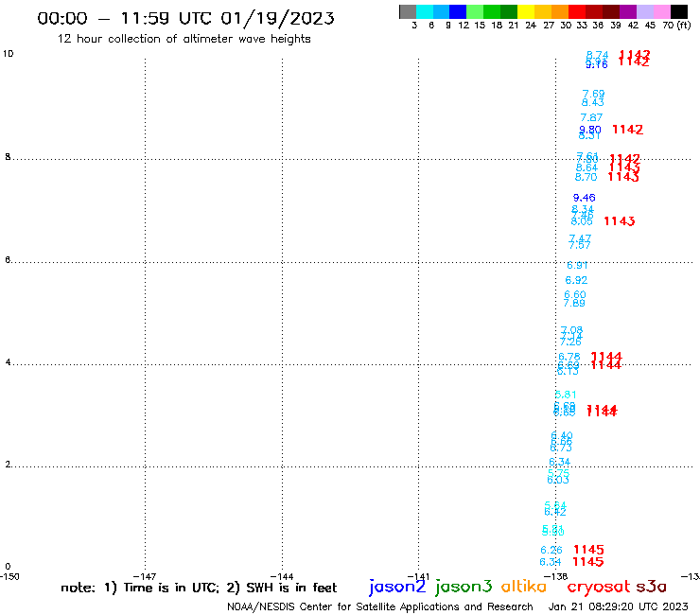This screenshot has width=700, height=615.
Task: Click the wave height value 7.26
Action: [x=570, y=343]
